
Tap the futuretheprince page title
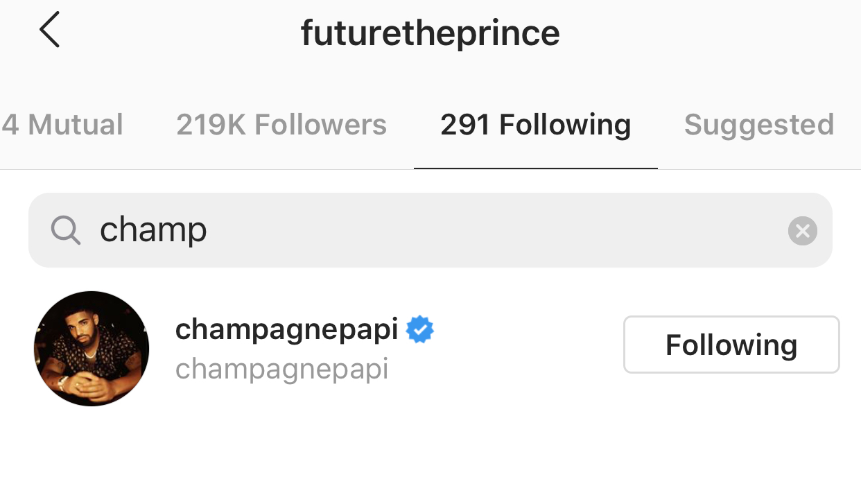click(430, 33)
